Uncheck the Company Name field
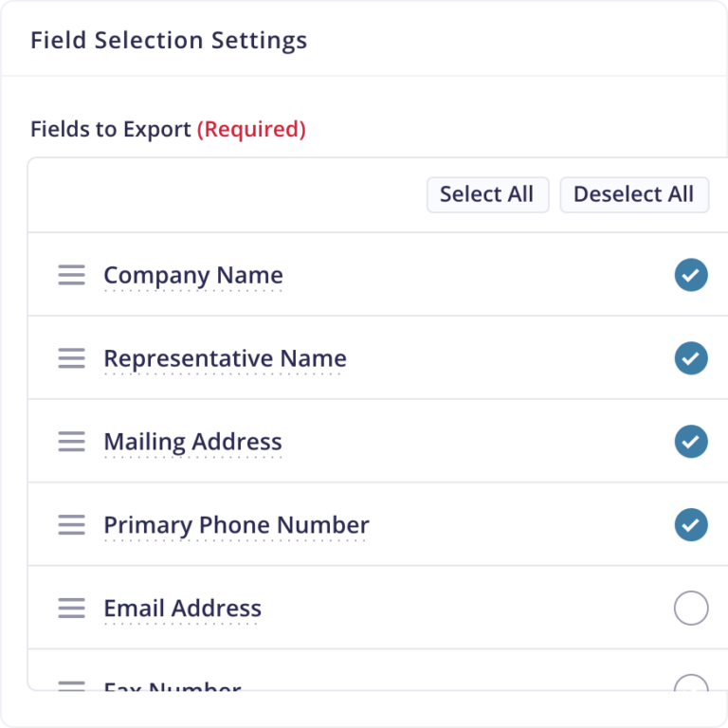728x728 pixels. (691, 275)
